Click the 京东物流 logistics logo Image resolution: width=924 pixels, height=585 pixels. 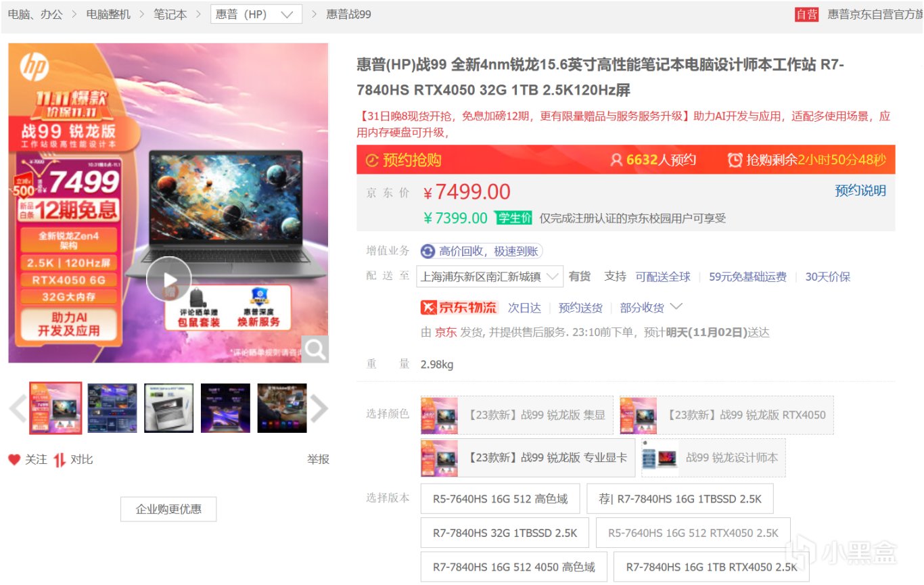[459, 308]
